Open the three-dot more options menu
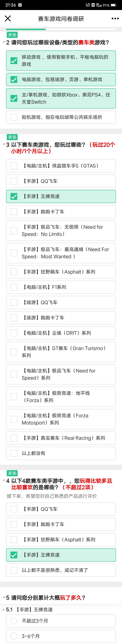Image resolution: width=122 pixels, height=644 pixels. [115, 19]
